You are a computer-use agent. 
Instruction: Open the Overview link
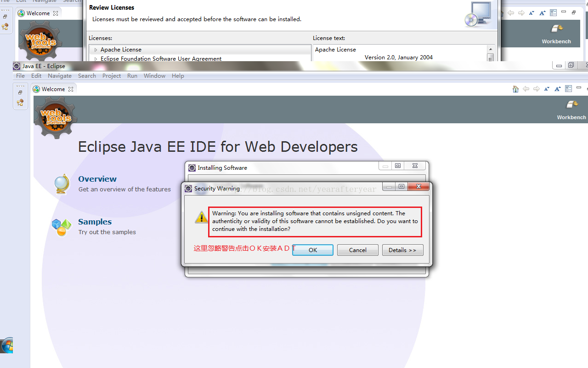coord(97,179)
